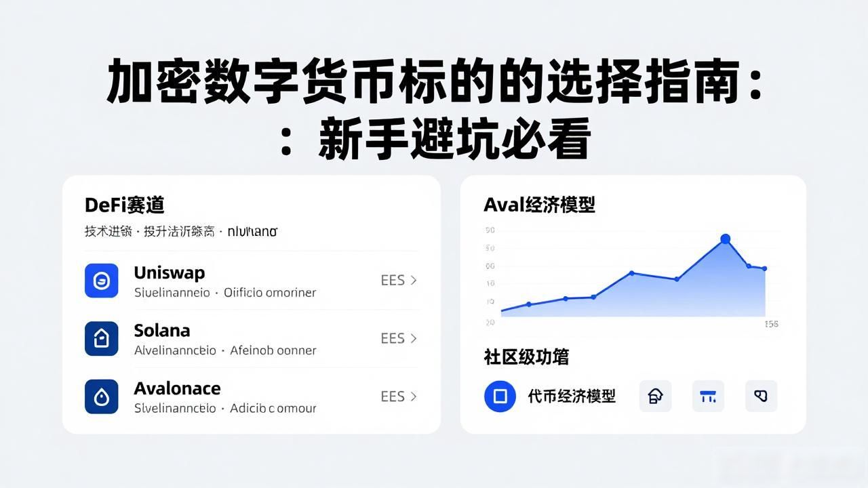Open the Uniswap list entry
The height and width of the screenshot is (488, 868).
coord(252,281)
